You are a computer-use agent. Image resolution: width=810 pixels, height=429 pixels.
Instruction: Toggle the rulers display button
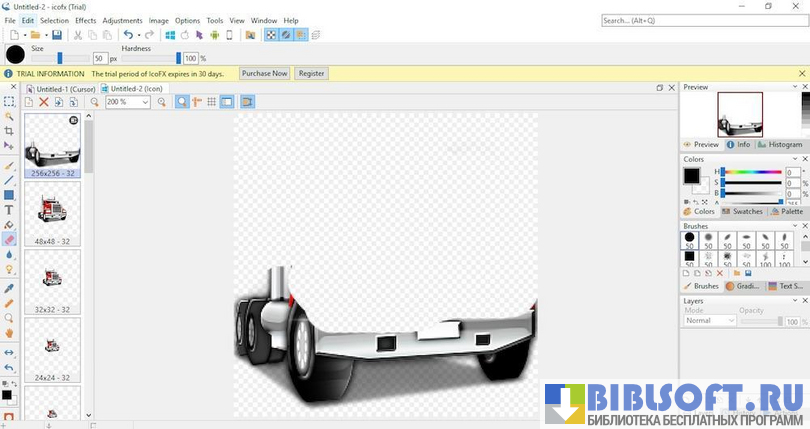[x=197, y=102]
